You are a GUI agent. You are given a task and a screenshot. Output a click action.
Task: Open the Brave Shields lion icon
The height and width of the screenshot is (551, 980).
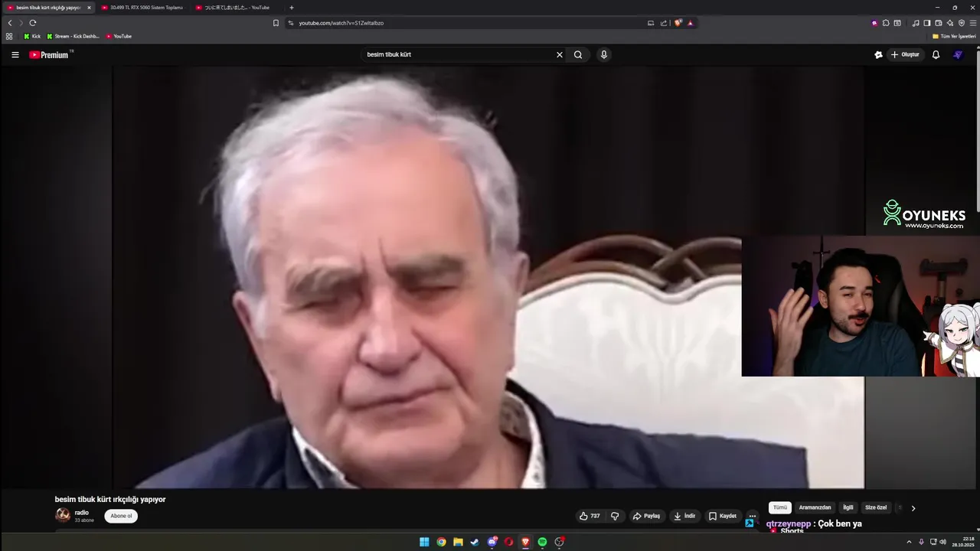[678, 23]
